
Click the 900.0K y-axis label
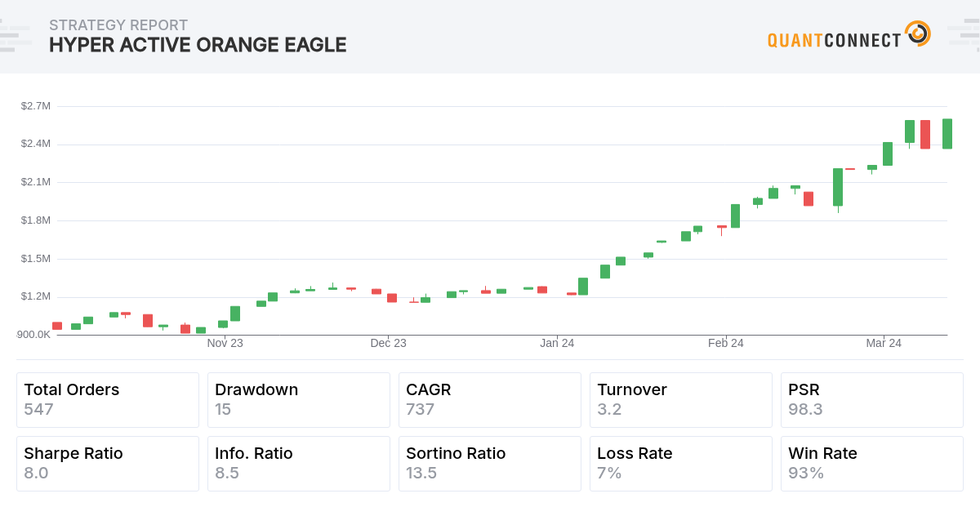click(x=33, y=335)
